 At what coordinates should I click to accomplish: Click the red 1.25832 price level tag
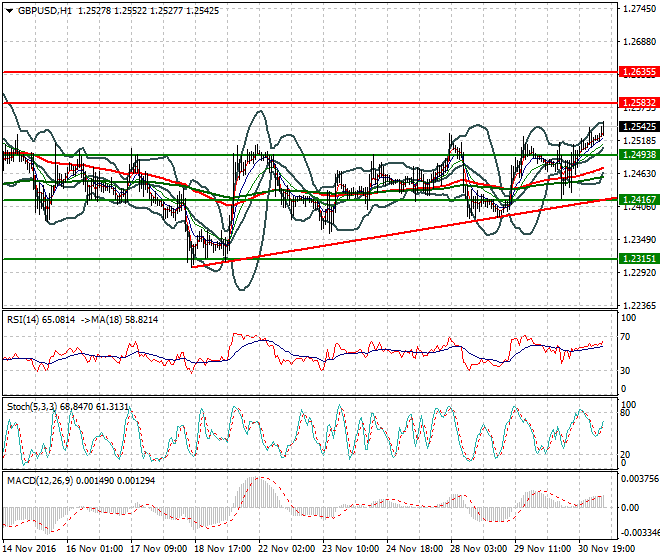click(x=639, y=103)
